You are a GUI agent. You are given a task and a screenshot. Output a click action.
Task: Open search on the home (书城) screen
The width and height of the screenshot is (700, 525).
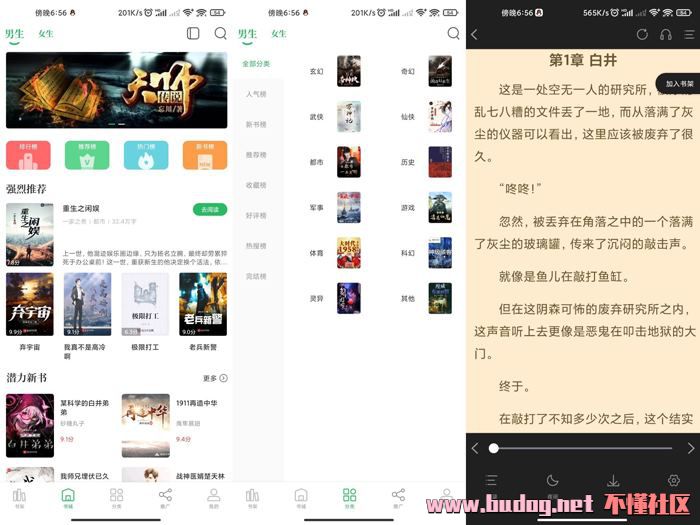(221, 33)
